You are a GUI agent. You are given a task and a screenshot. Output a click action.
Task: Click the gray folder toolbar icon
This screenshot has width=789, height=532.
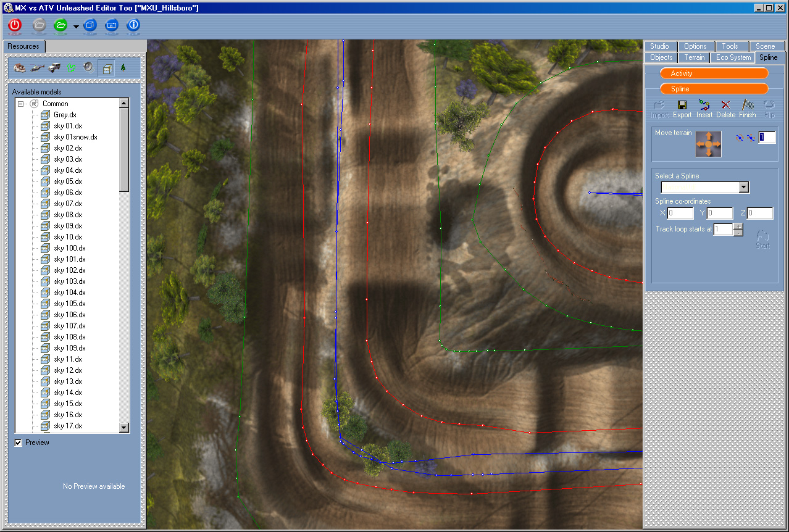(39, 25)
